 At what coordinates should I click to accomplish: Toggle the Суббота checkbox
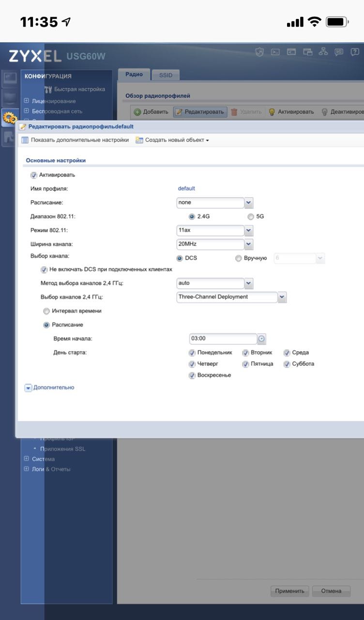tap(287, 364)
